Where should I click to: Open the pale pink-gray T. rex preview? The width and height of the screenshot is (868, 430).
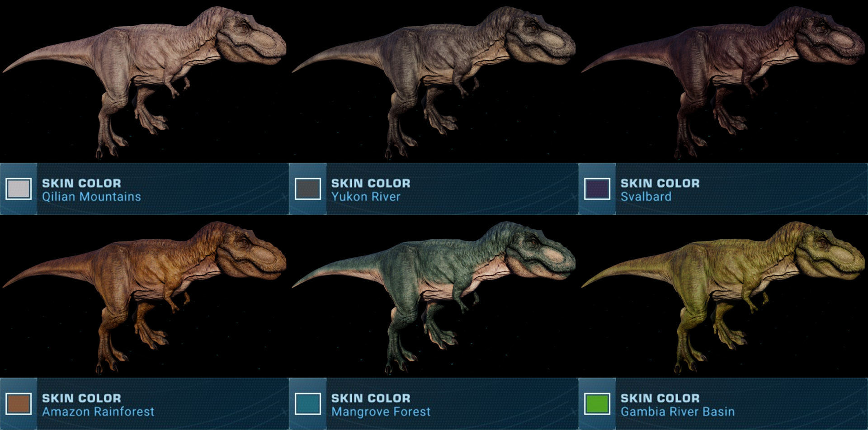point(145,81)
